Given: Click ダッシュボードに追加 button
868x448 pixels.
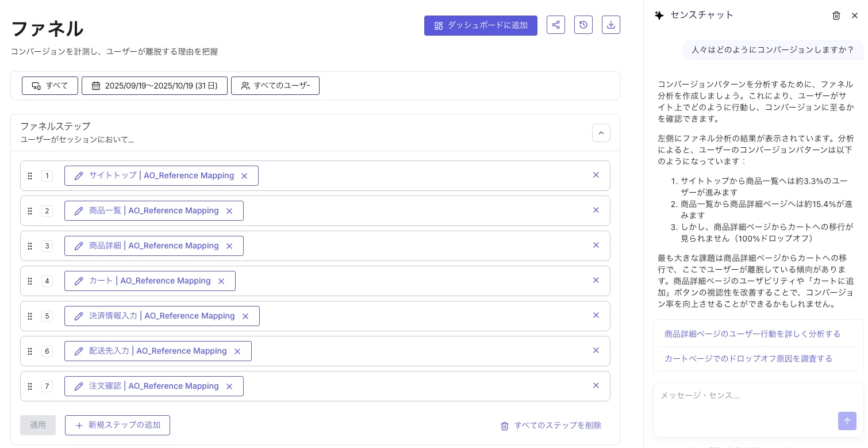Looking at the screenshot, I should 481,25.
